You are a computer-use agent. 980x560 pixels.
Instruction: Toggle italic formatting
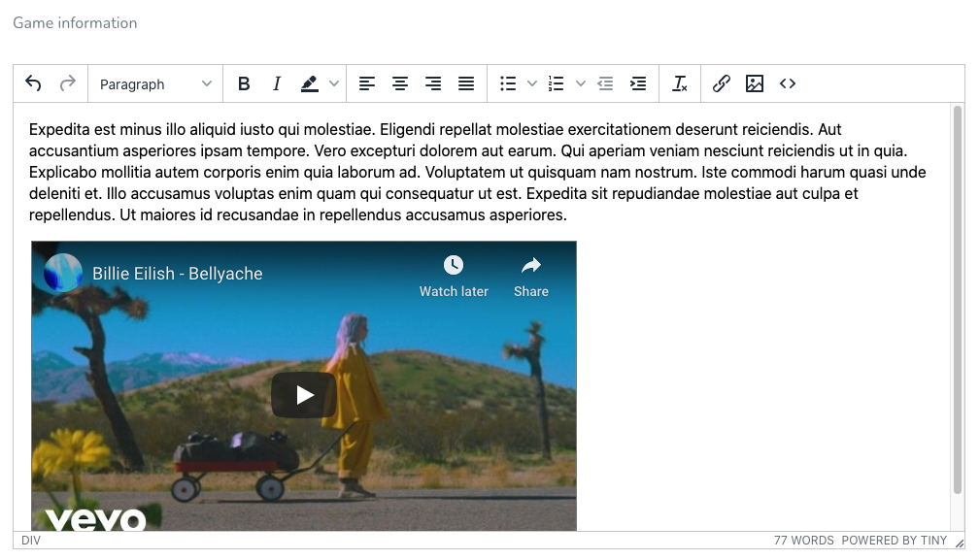[277, 84]
